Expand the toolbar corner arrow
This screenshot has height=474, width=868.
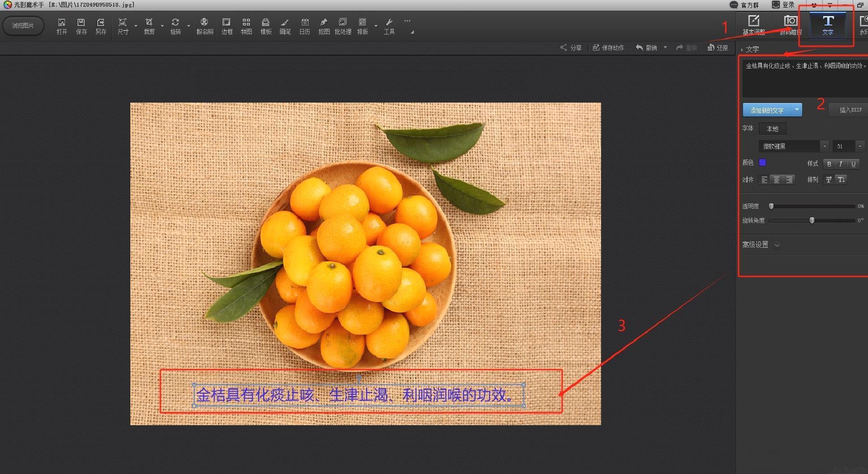pyautogui.click(x=412, y=32)
